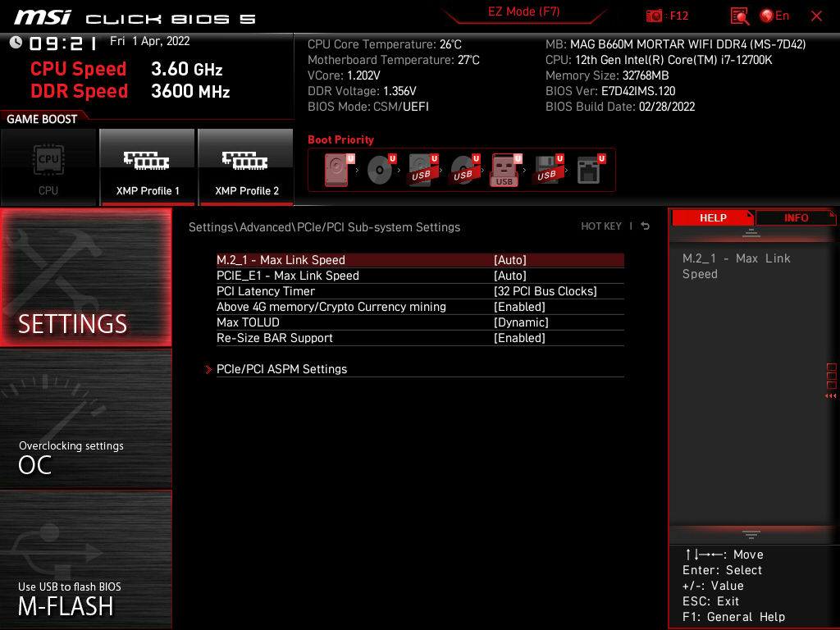Select the USB floppy boot device icon
This screenshot has width=840, height=630.
pos(547,170)
